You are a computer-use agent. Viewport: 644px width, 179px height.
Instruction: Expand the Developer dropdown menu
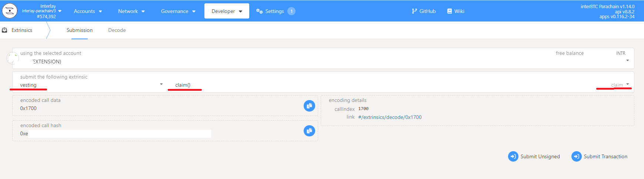227,11
